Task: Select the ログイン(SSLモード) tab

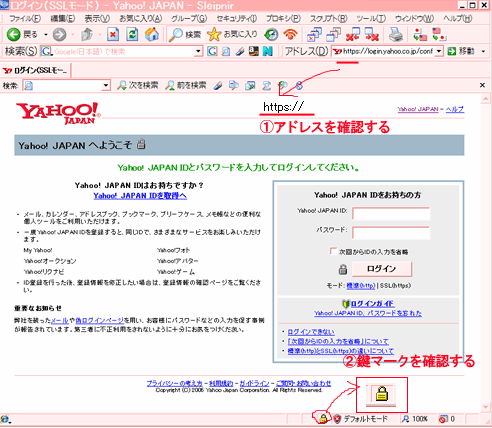Action: (x=36, y=70)
